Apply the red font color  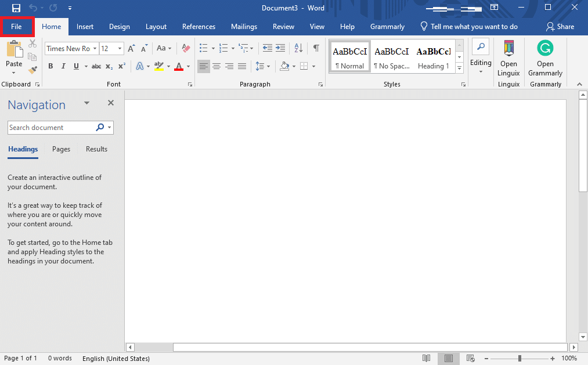[x=179, y=66]
